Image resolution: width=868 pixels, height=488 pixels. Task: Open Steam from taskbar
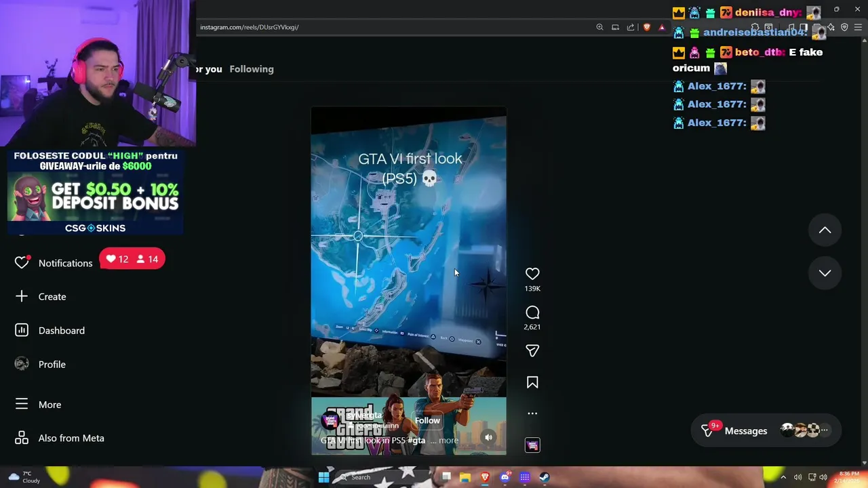point(545,477)
